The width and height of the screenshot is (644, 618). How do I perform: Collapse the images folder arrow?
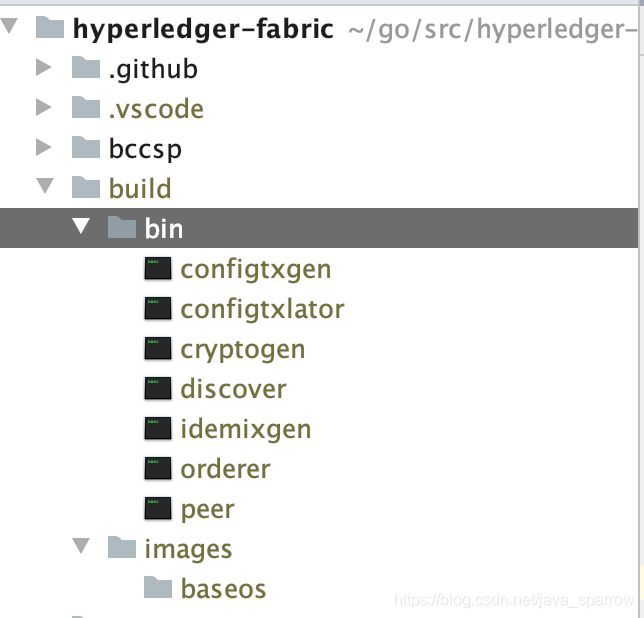coord(81,546)
